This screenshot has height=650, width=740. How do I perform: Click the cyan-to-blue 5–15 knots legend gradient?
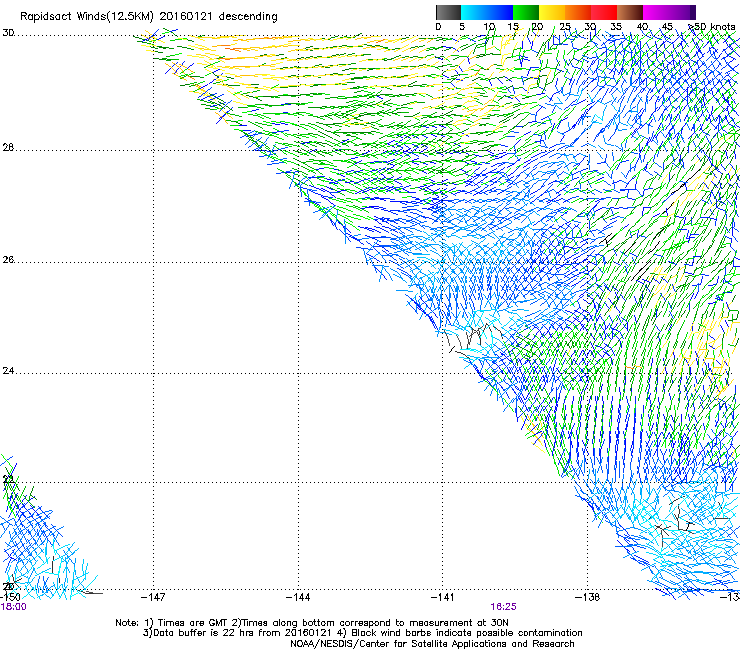[487, 12]
